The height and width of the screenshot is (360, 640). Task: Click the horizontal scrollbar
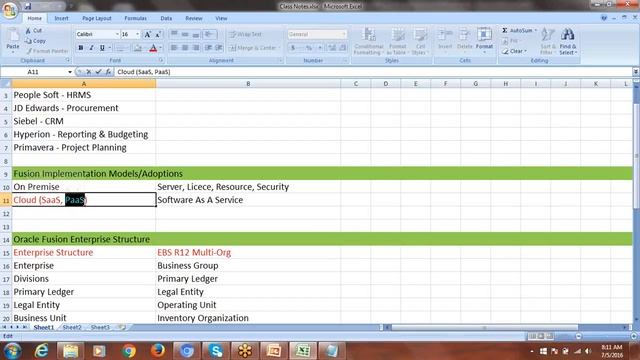click(484, 327)
